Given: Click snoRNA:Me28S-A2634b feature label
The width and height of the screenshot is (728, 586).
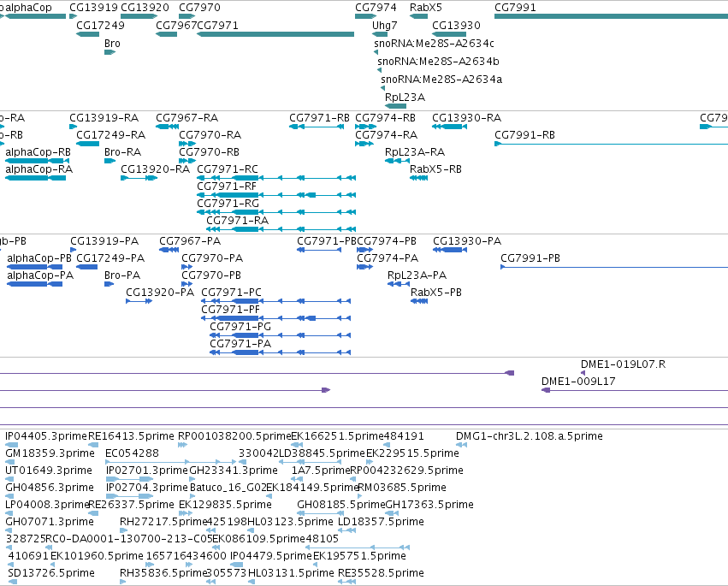Looking at the screenshot, I should [x=438, y=61].
